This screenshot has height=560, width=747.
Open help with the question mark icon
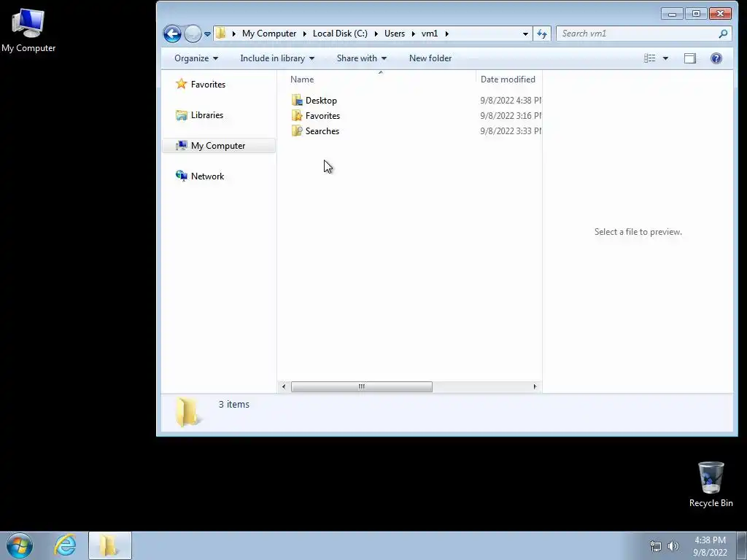(716, 58)
